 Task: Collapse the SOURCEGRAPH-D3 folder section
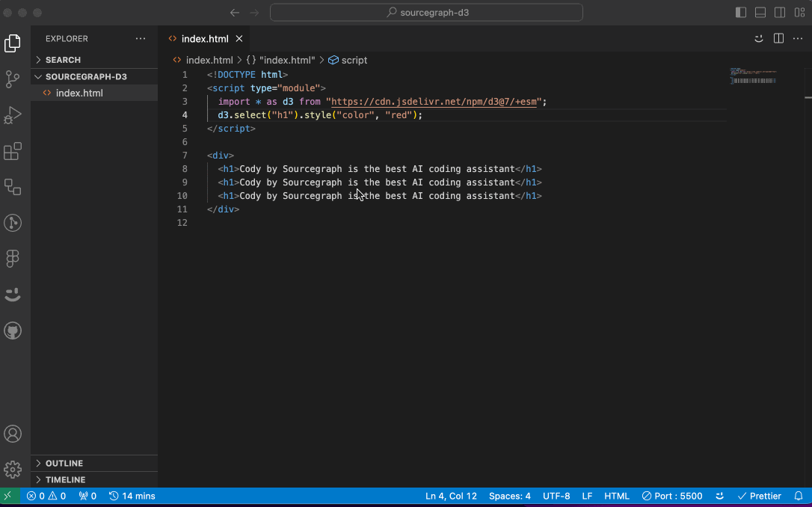(x=94, y=76)
